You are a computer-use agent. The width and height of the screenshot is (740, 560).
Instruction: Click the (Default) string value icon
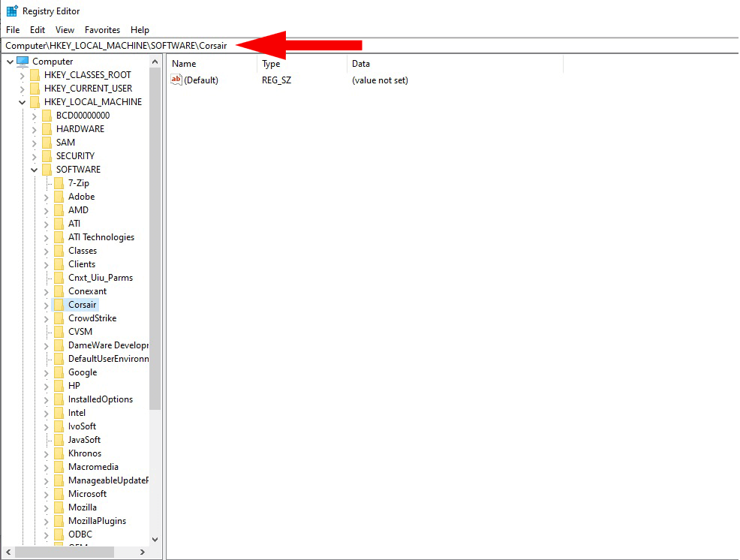[x=176, y=80]
